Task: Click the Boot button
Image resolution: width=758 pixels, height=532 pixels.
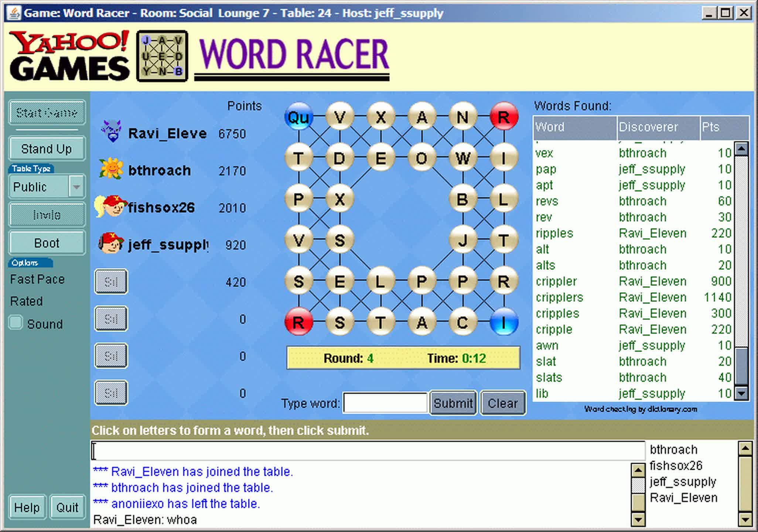Action: coord(47,243)
